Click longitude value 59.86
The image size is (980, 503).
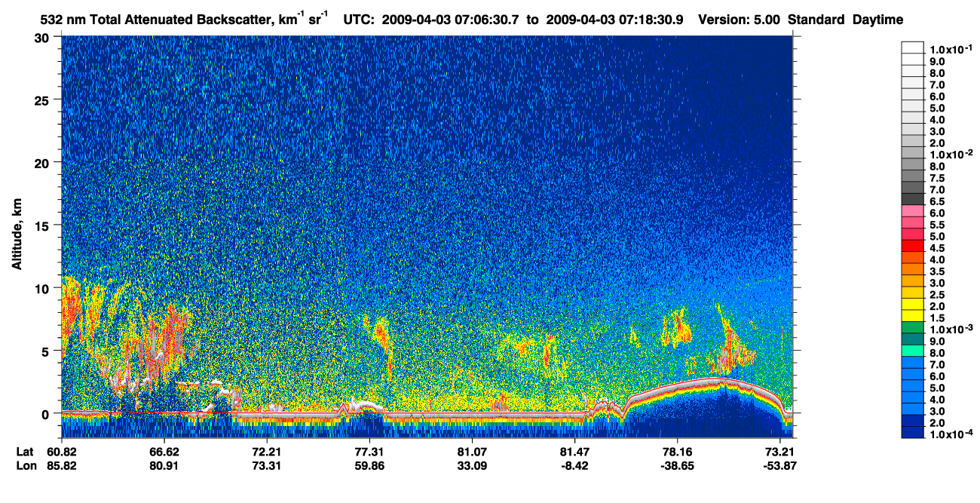coord(369,466)
